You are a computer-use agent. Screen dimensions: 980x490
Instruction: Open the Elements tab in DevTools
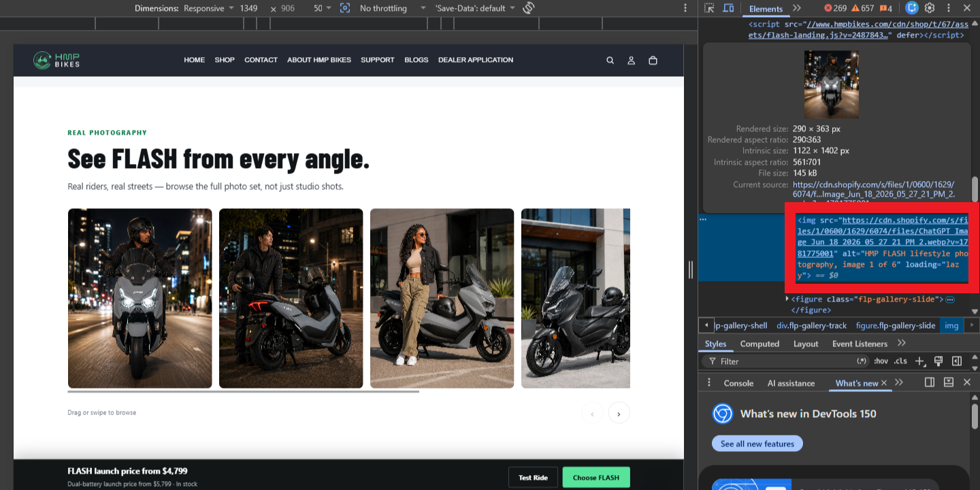(766, 9)
